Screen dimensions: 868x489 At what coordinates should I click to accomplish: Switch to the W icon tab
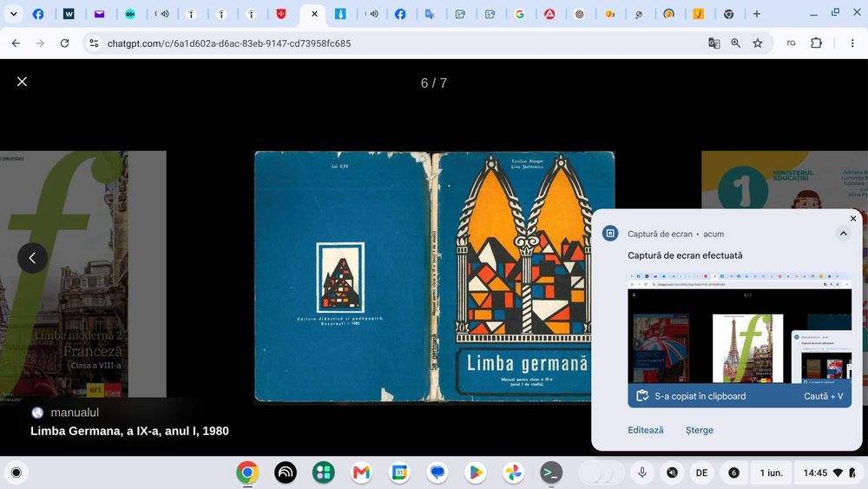pos(69,15)
